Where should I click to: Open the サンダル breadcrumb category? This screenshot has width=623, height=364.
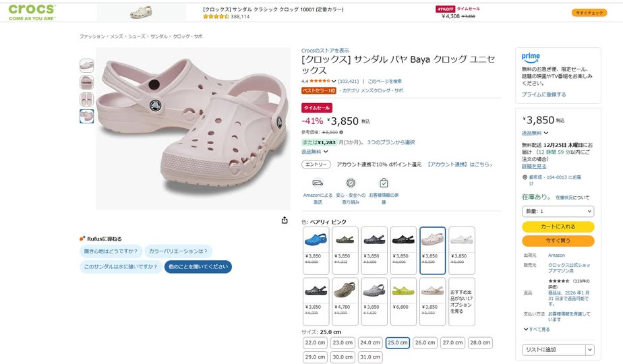158,36
